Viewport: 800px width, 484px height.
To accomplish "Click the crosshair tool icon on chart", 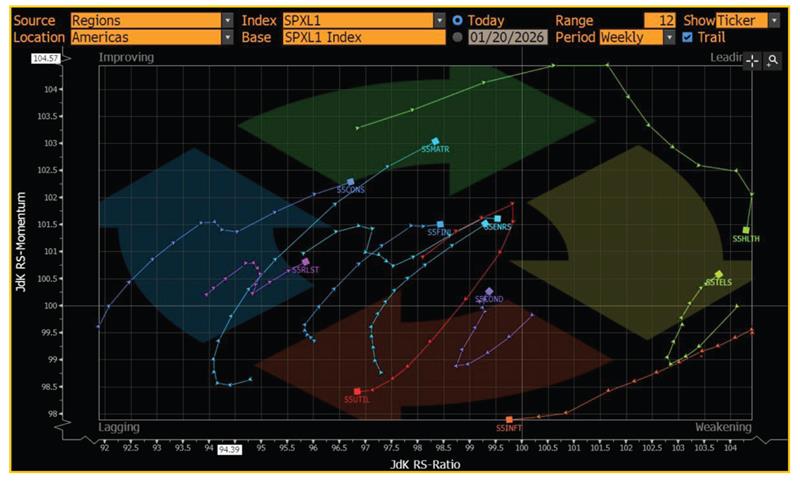I will click(752, 61).
